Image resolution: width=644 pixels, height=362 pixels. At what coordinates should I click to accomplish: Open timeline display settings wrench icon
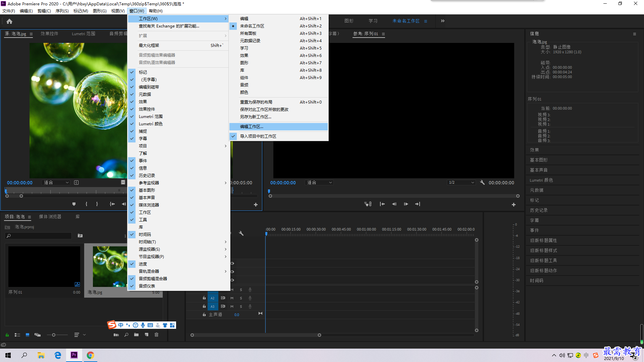click(x=241, y=233)
